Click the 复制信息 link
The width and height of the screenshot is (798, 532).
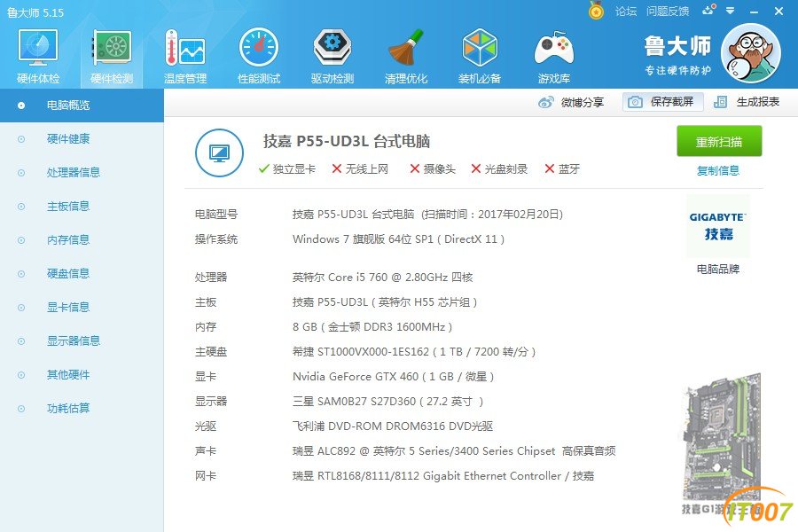coord(718,170)
